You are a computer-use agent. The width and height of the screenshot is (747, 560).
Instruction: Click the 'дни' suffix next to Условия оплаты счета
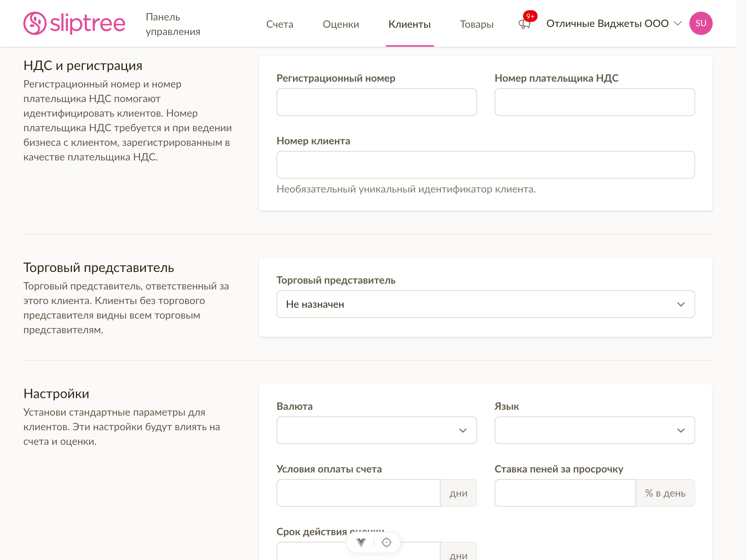tap(458, 493)
